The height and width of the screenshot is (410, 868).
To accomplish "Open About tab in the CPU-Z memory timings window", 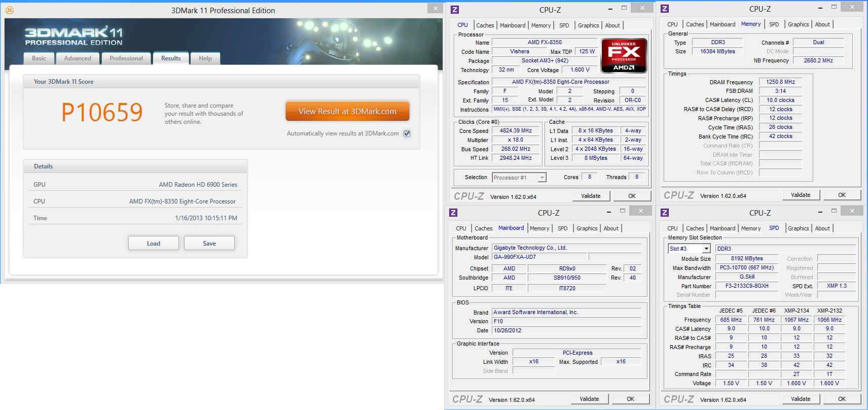I will tap(822, 24).
